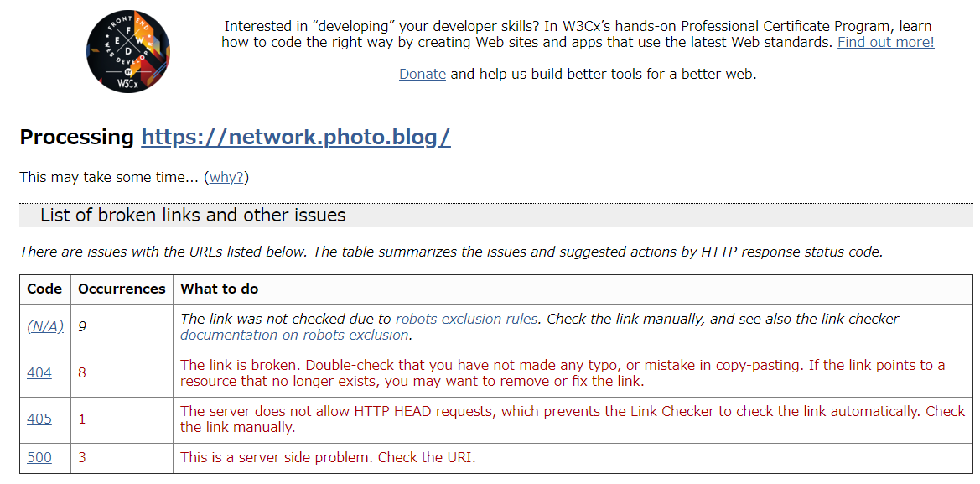Go to the 500 code link
Screen dimensions: 980x484
pyautogui.click(x=39, y=457)
